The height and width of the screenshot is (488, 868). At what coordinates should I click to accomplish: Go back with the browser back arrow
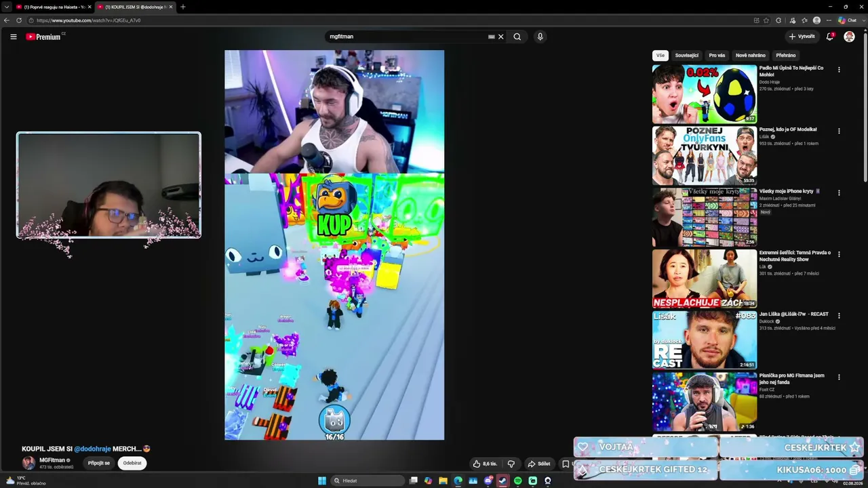click(7, 20)
